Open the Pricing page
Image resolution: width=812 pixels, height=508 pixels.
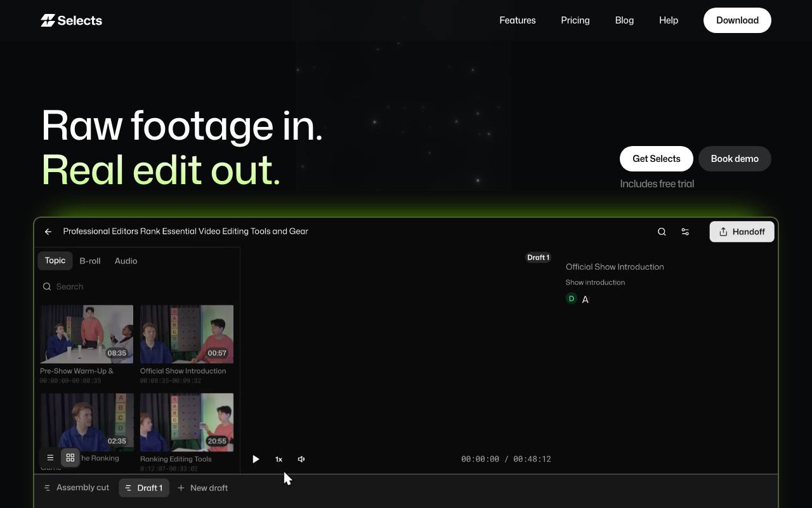[x=575, y=20]
